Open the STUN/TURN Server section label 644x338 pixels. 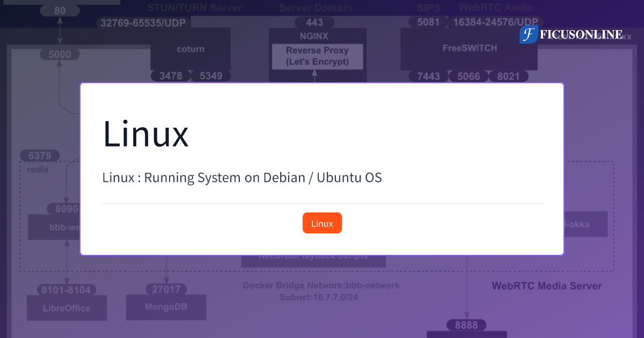[x=194, y=8]
